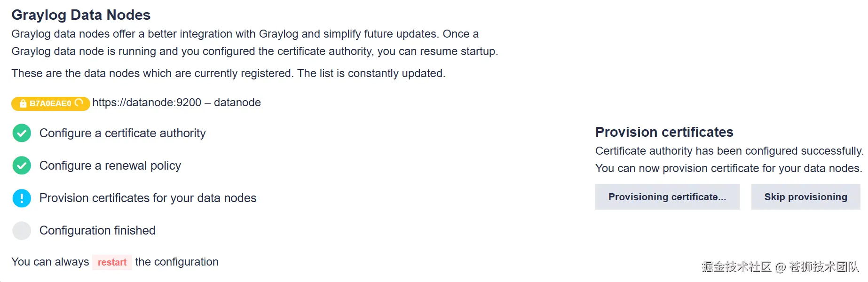Click the green checkmark beside renewal policy step
This screenshot has width=868, height=282.
(x=22, y=165)
